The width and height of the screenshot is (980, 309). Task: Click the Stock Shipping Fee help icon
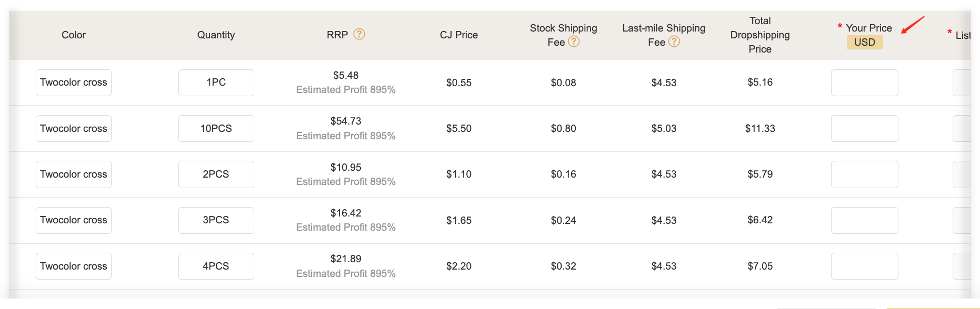pos(574,42)
